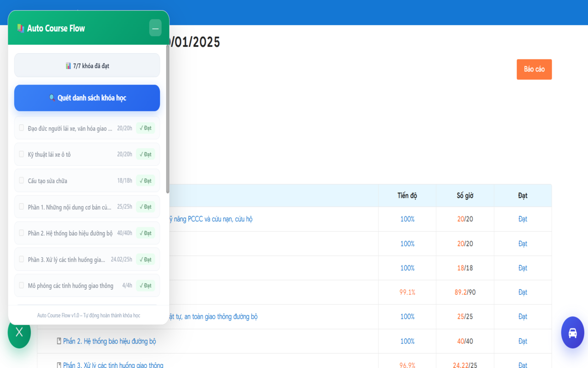This screenshot has width=588, height=368.
Task: Click Đạt link in the 89.2/90 row
Action: click(x=522, y=292)
